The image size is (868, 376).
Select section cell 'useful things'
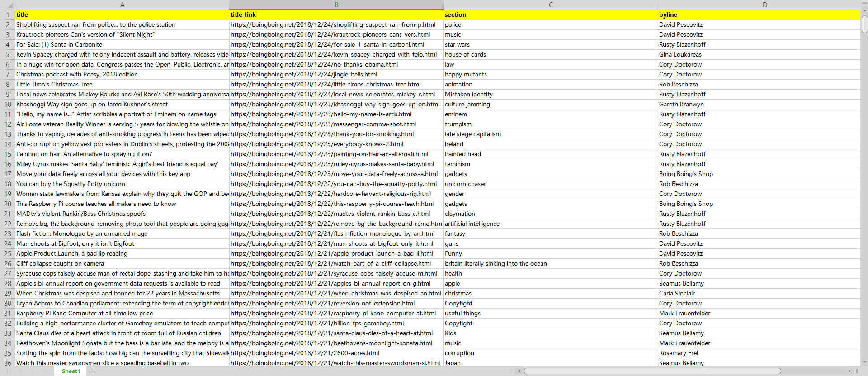point(551,313)
